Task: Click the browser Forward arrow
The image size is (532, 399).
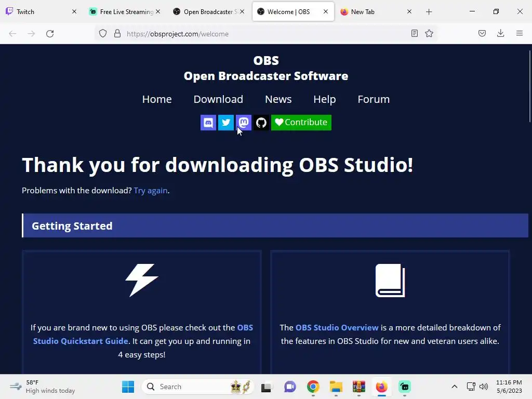Action: click(x=31, y=34)
